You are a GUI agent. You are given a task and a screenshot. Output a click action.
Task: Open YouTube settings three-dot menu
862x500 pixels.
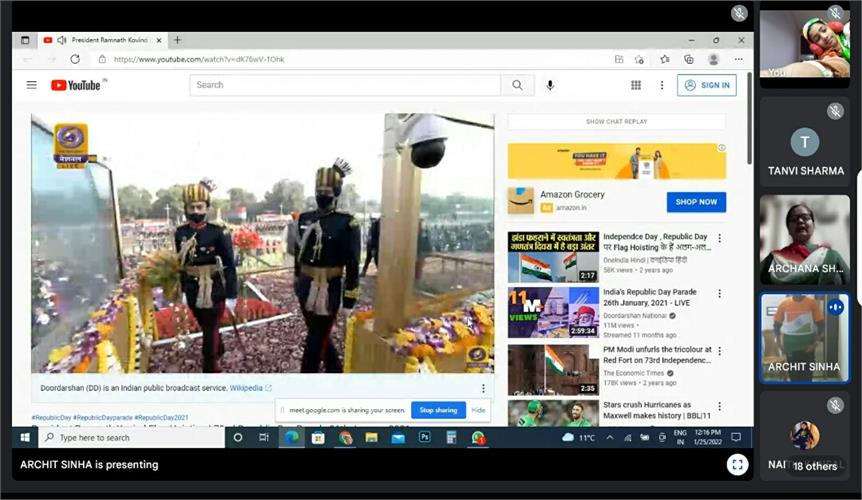(662, 85)
